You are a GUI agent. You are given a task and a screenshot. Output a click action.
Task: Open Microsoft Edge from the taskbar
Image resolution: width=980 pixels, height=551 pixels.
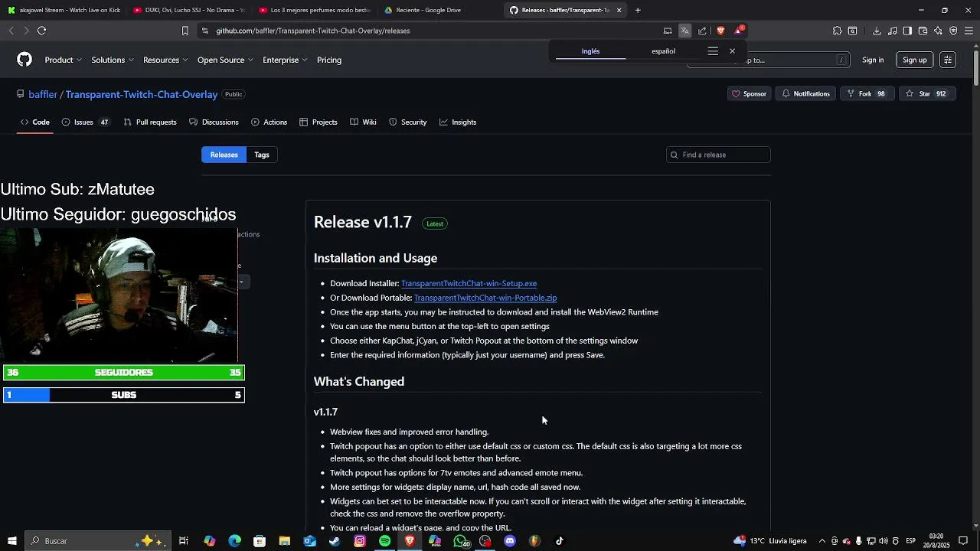point(234,541)
